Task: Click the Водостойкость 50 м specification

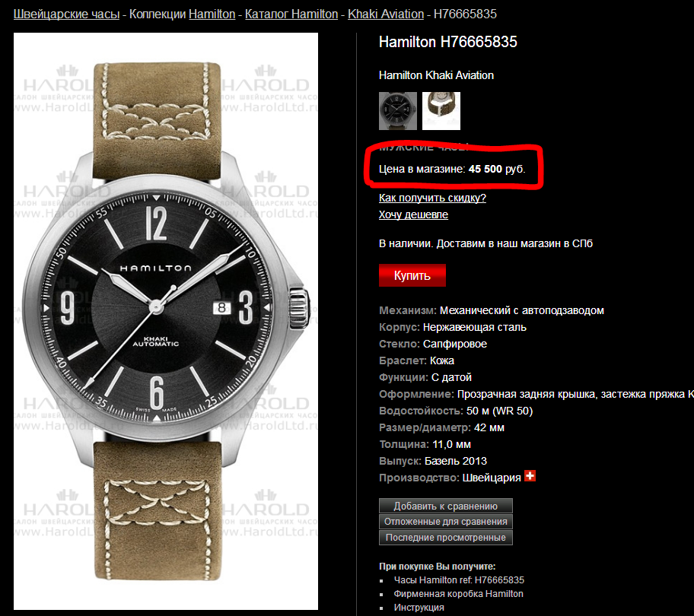Action: 456,411
